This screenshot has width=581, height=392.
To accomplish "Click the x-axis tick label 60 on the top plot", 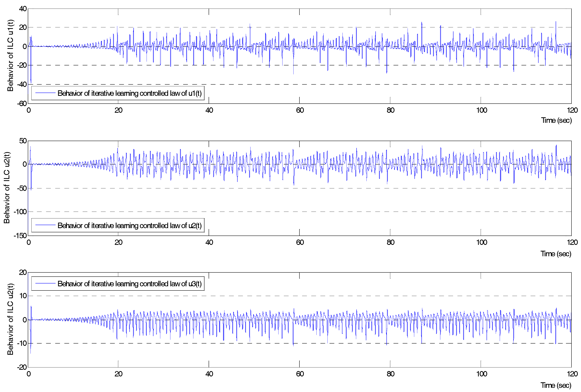I will coord(300,110).
